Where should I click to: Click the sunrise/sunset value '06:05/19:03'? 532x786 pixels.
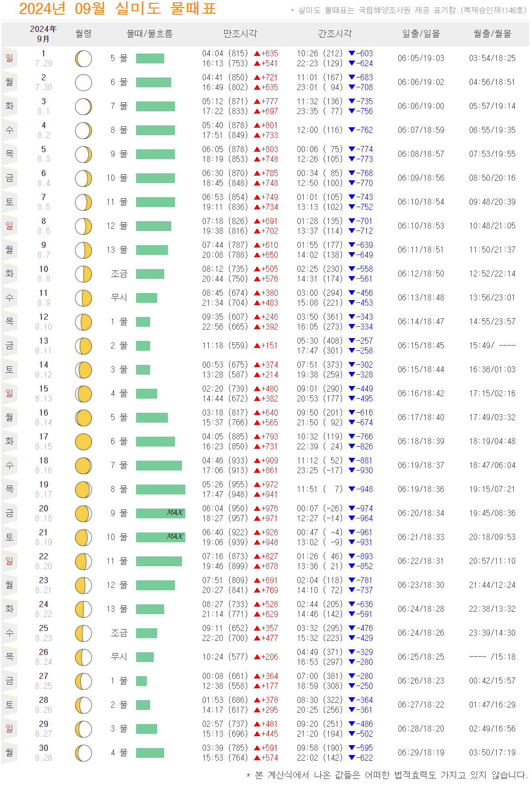[x=421, y=58]
